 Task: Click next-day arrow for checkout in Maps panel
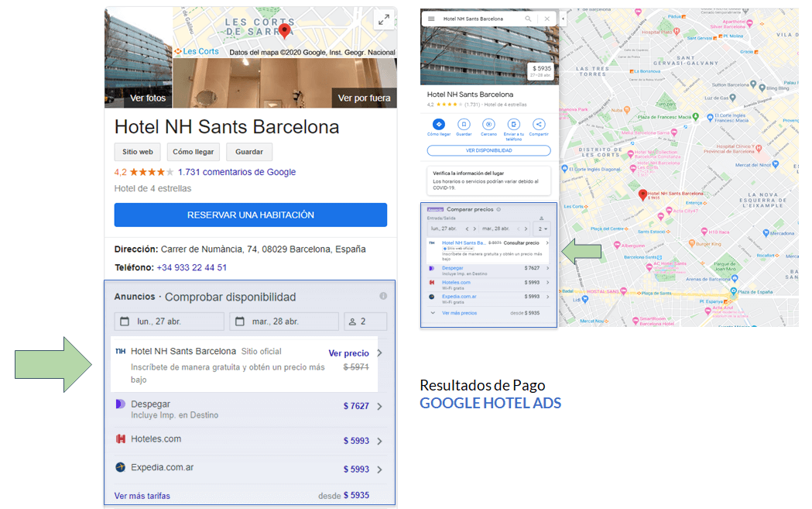(x=526, y=229)
